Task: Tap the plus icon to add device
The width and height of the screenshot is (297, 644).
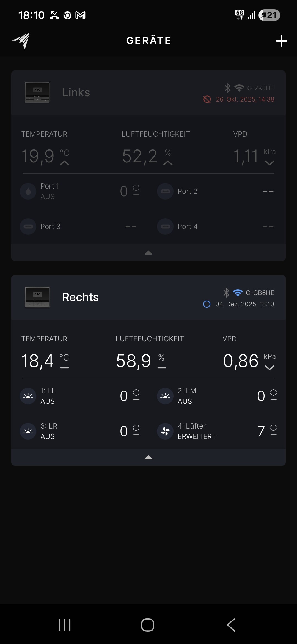Action: pyautogui.click(x=281, y=41)
